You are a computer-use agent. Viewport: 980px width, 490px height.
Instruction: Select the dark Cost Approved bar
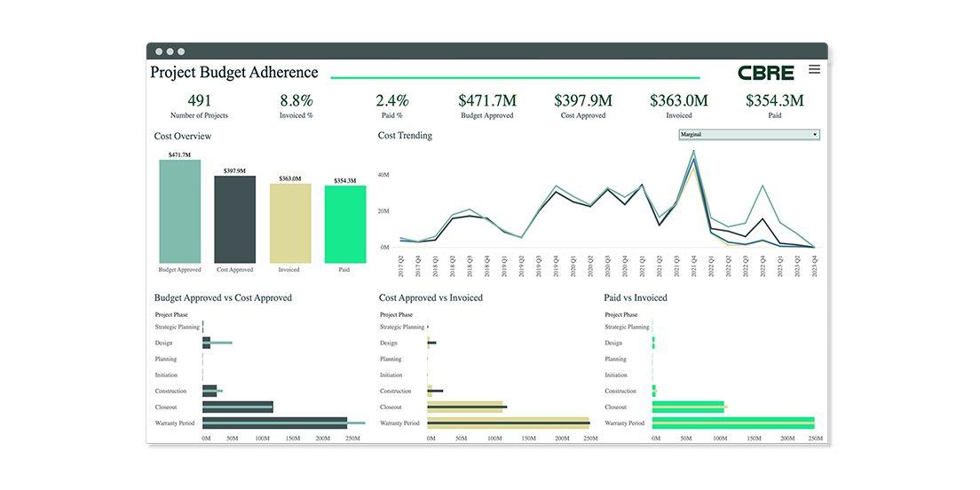pos(234,218)
